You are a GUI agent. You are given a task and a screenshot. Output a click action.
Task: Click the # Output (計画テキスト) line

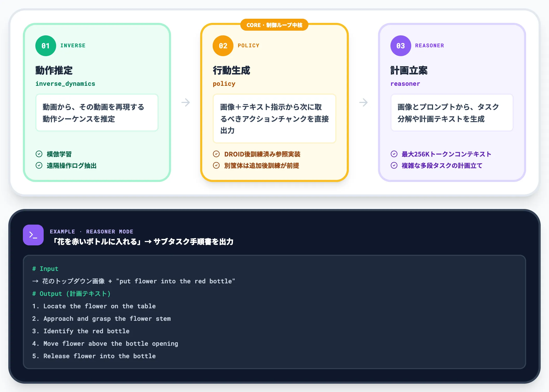coord(71,294)
